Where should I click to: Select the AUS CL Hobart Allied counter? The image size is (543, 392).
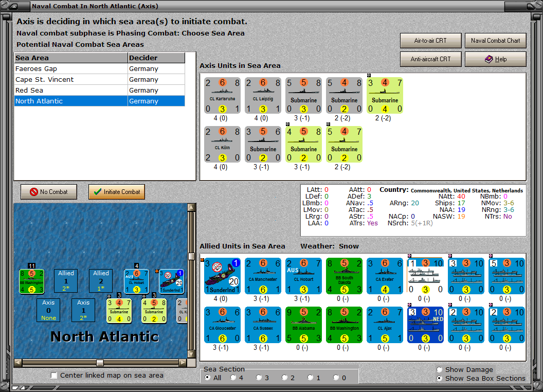click(x=304, y=276)
